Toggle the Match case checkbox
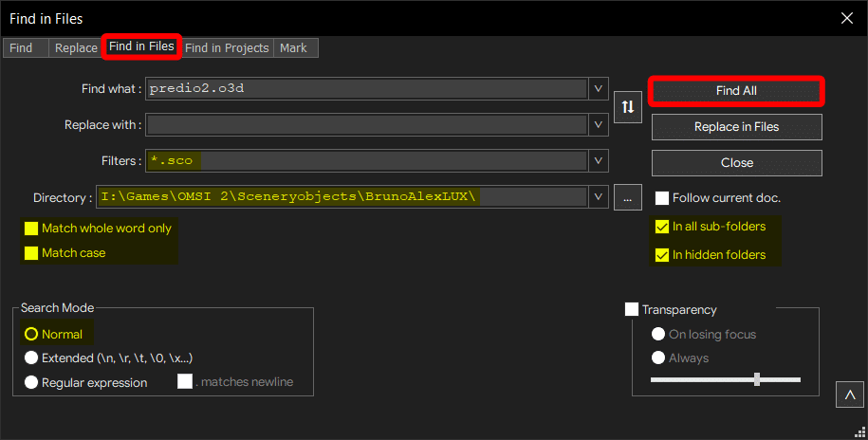The height and width of the screenshot is (440, 868). (x=32, y=253)
